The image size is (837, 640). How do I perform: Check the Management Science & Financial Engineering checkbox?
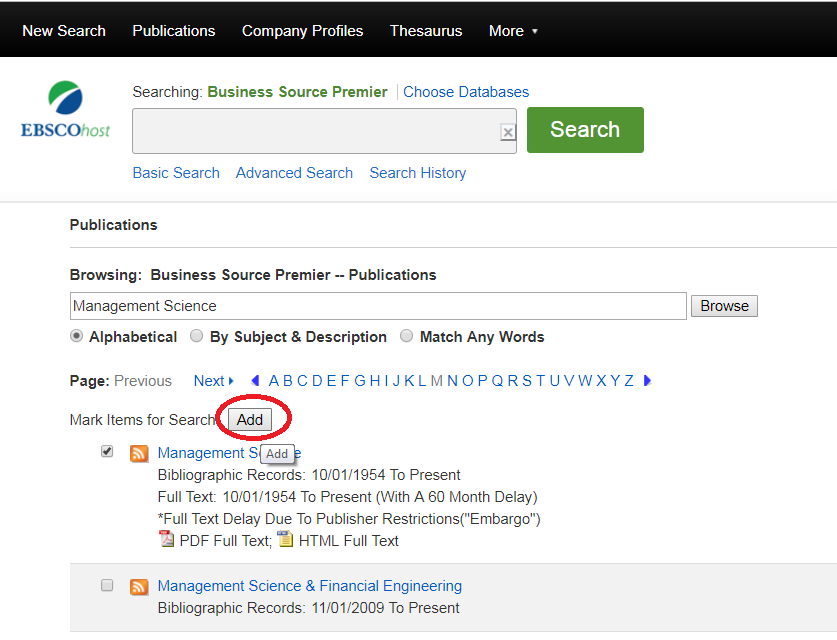pyautogui.click(x=107, y=585)
